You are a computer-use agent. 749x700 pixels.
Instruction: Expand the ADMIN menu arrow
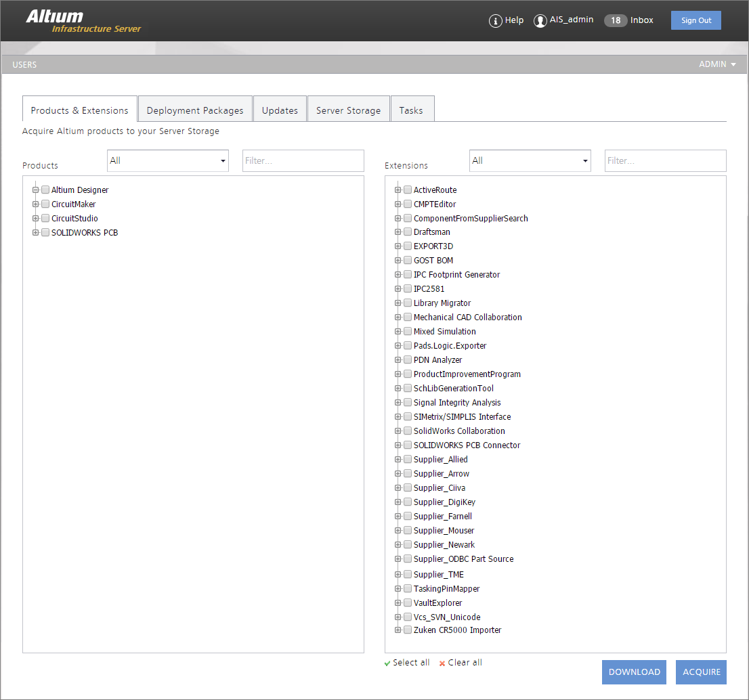(733, 65)
